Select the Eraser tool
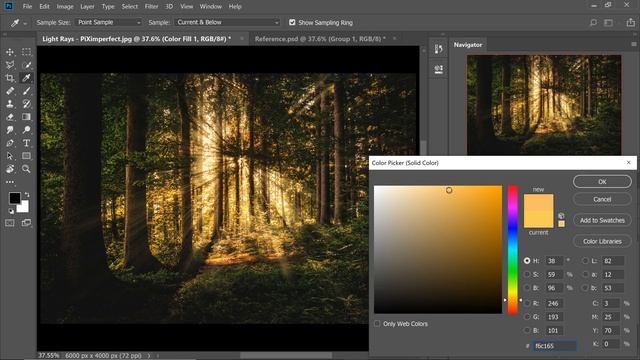This screenshot has height=360, width=640. pos(10,117)
